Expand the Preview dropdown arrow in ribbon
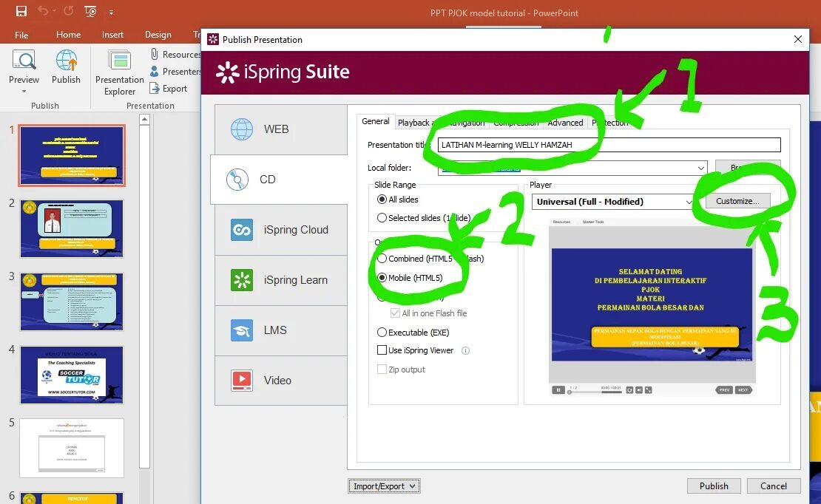821x504 pixels. 24,91
